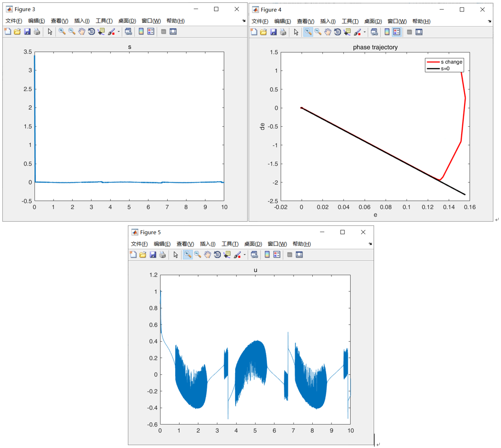The image size is (501, 448).
Task: Select the Data Cursor tool in Figure 3
Action: (x=102, y=32)
